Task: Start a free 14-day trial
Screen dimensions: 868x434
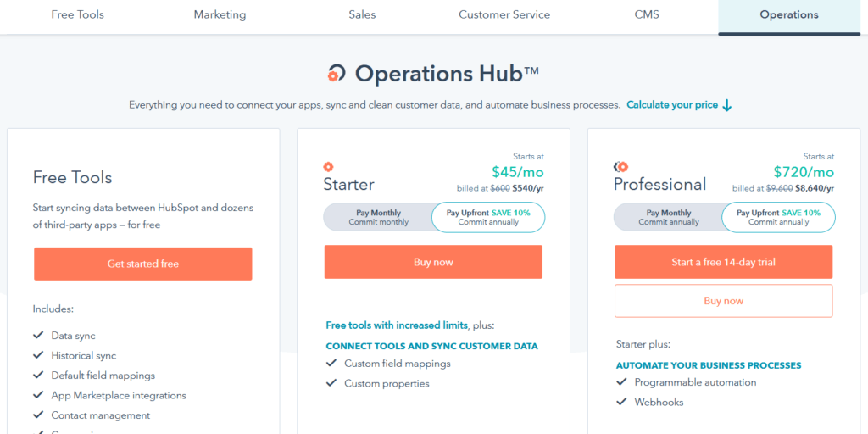Action: point(724,262)
